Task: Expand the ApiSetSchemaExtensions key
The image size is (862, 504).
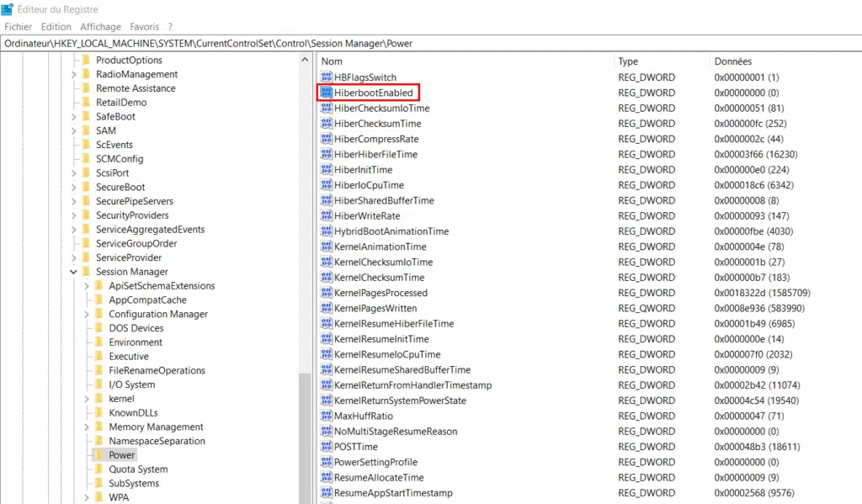Action: [x=87, y=286]
